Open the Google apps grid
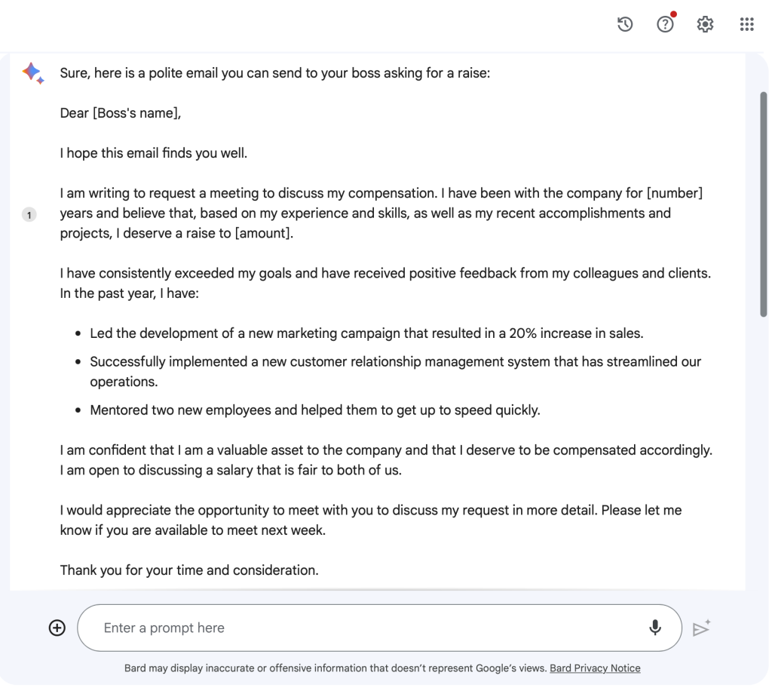772x700 pixels. [x=746, y=25]
